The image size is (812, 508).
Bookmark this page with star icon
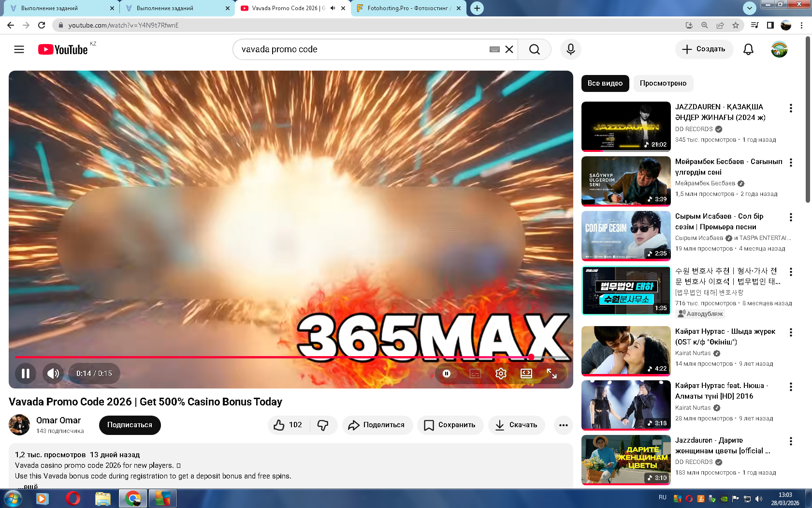click(736, 25)
